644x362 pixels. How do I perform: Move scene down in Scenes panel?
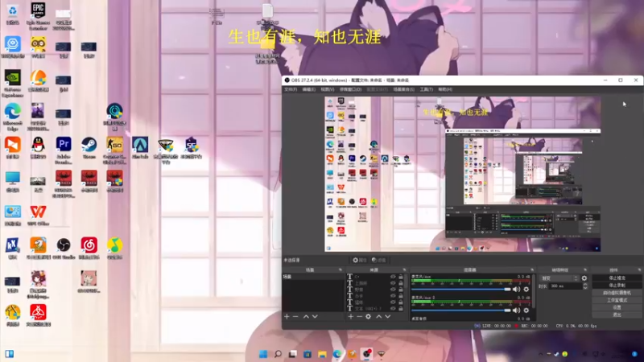pyautogui.click(x=315, y=316)
